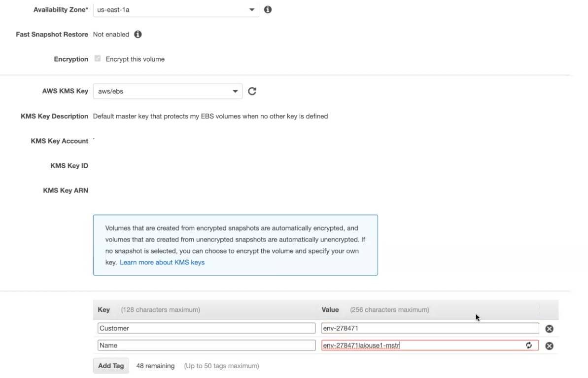Open the Availability Zone us-east-1a dropdown
The image size is (588, 378).
(x=176, y=10)
